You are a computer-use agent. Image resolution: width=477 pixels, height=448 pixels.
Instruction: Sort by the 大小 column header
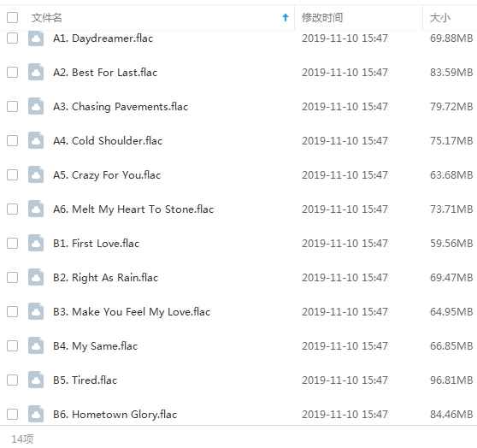tap(440, 18)
